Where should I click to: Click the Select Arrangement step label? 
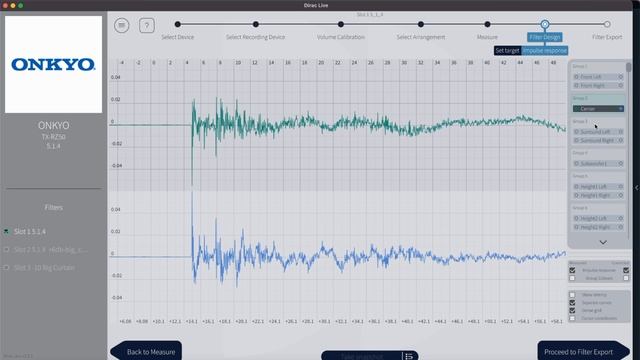tap(421, 37)
